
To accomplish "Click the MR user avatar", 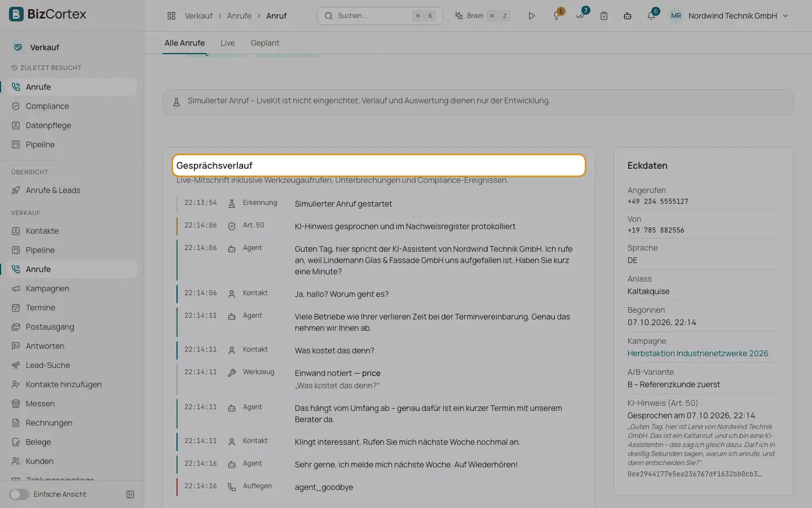I will click(676, 16).
